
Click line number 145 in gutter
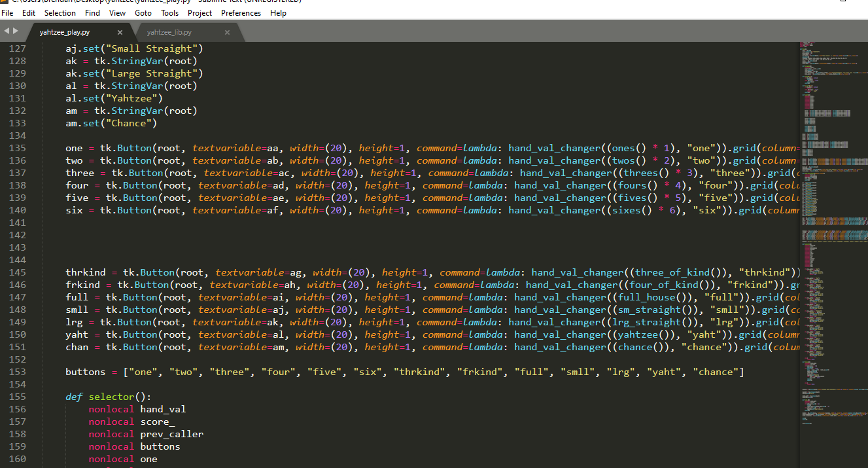tap(17, 272)
